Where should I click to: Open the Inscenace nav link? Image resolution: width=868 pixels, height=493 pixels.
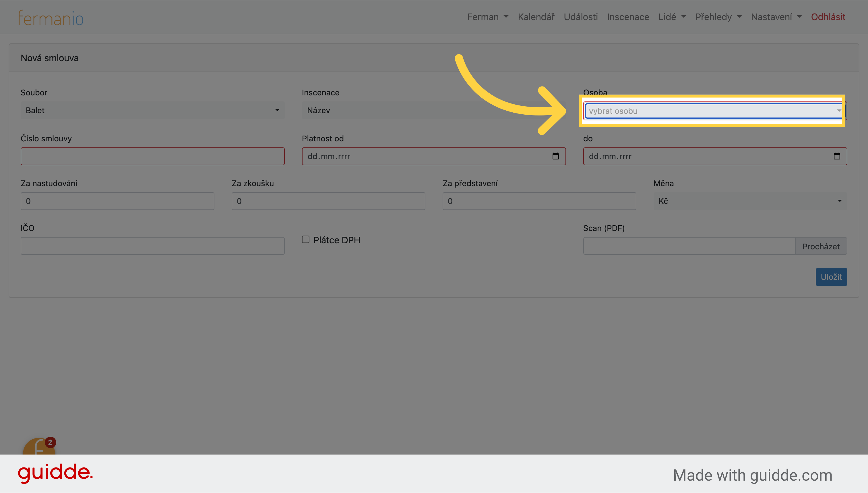pos(628,17)
